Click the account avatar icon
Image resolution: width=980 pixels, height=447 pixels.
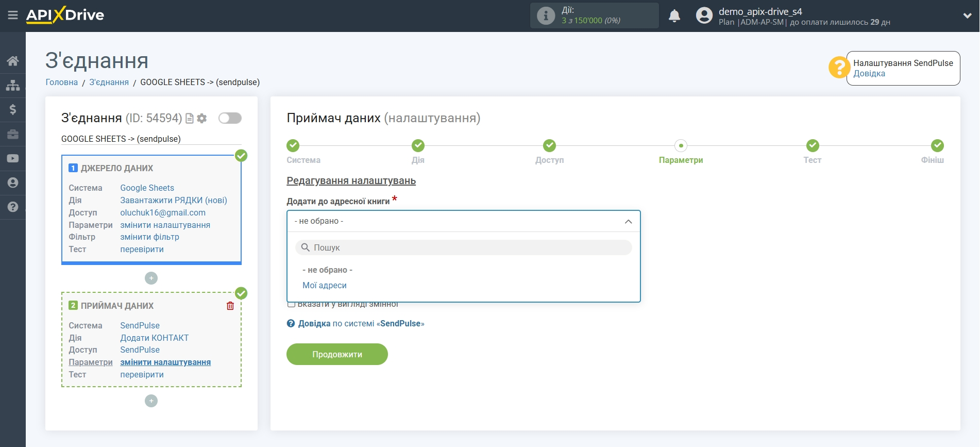(x=704, y=15)
